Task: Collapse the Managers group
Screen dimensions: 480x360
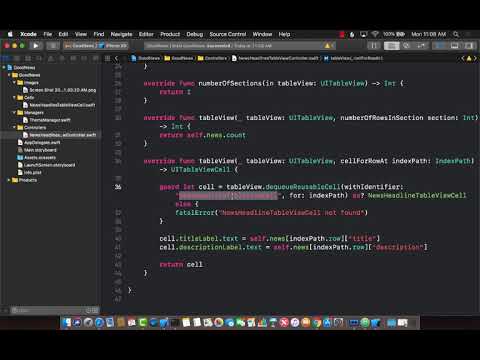Action: pyautogui.click(x=14, y=112)
